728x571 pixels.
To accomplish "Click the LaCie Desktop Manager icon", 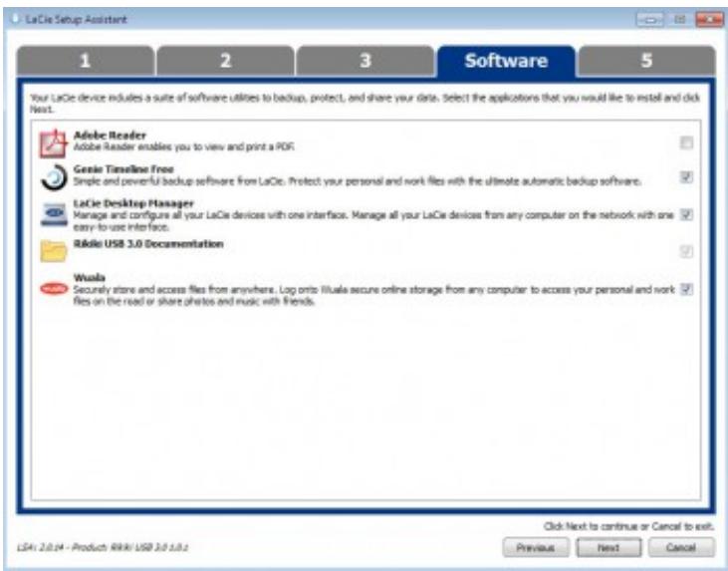I will click(54, 214).
